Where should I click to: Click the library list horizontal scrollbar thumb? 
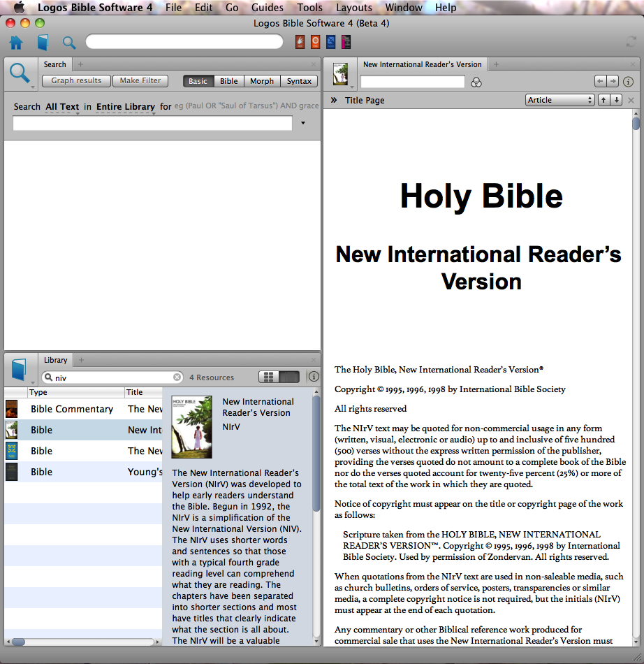click(18, 642)
